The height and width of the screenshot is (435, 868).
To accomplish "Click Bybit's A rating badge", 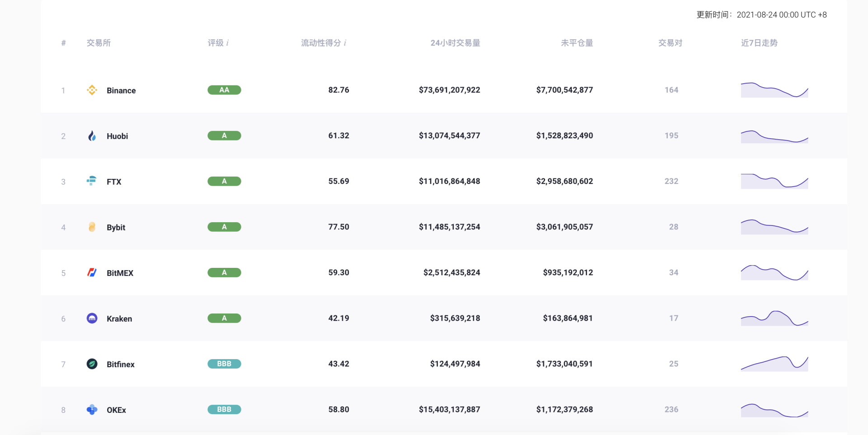I will 224,227.
